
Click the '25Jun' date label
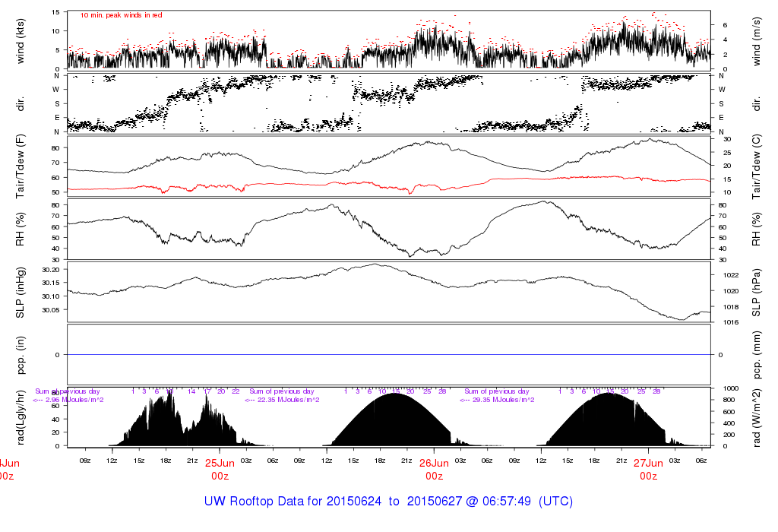coord(220,463)
